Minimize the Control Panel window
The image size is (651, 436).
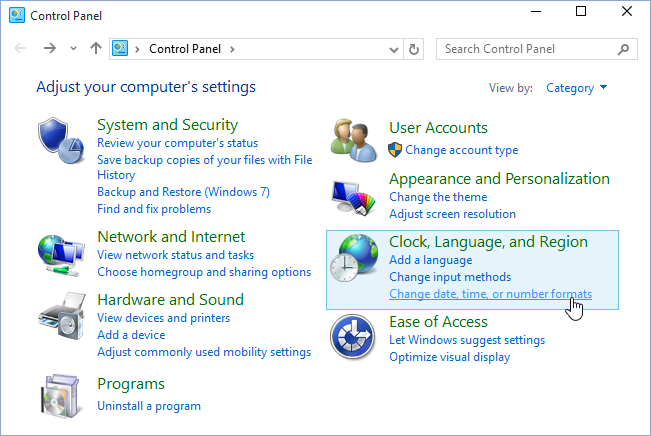536,12
